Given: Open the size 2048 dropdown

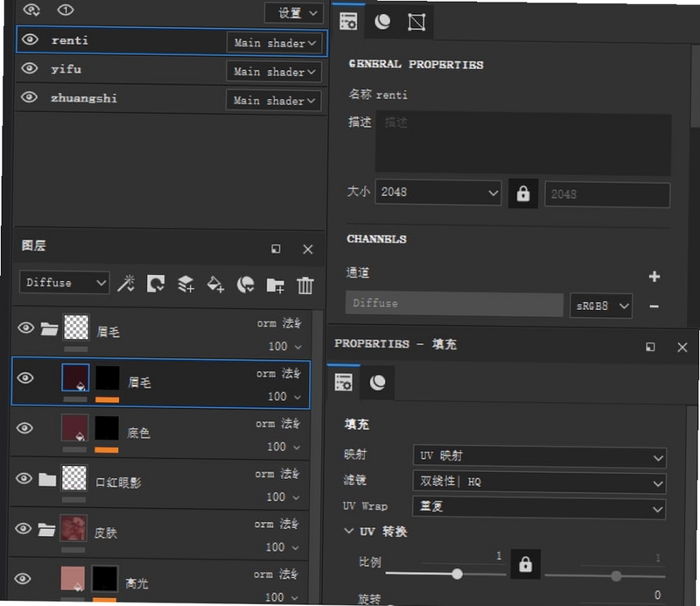Looking at the screenshot, I should (438, 192).
